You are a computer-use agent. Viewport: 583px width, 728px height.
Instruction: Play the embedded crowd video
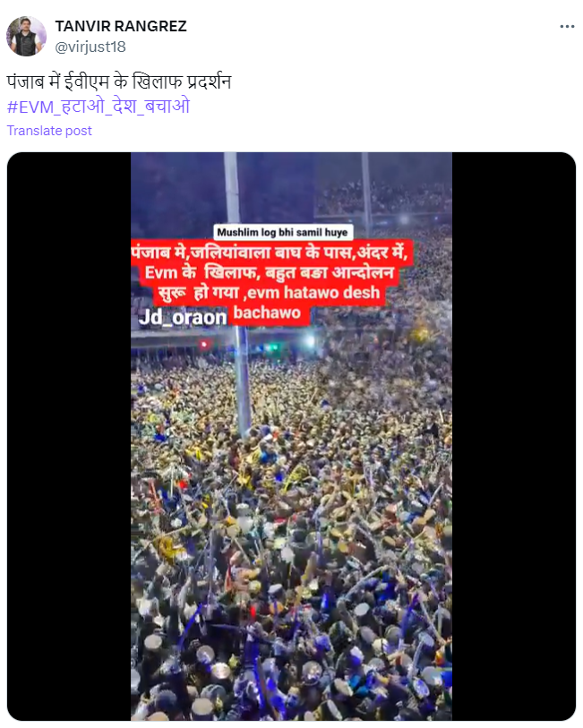point(292,436)
